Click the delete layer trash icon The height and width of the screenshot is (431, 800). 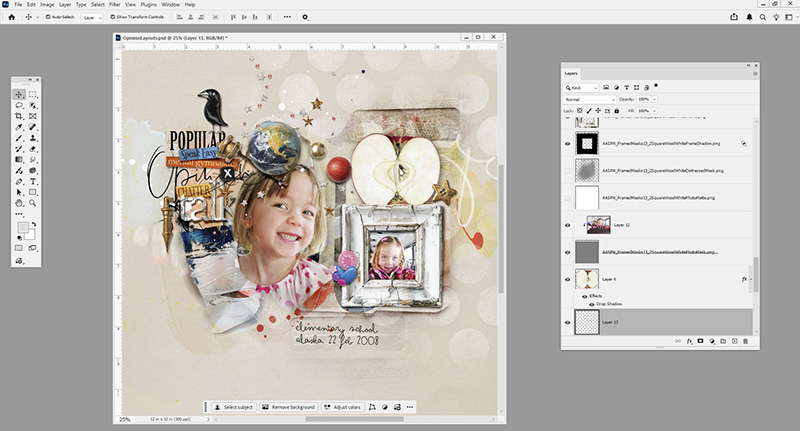[x=745, y=341]
